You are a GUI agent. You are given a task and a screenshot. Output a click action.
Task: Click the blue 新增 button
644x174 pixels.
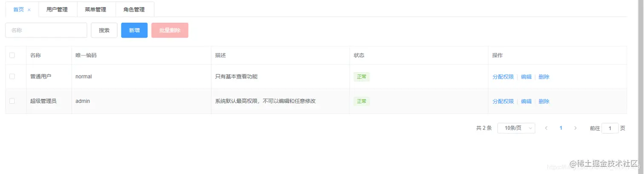click(x=134, y=30)
